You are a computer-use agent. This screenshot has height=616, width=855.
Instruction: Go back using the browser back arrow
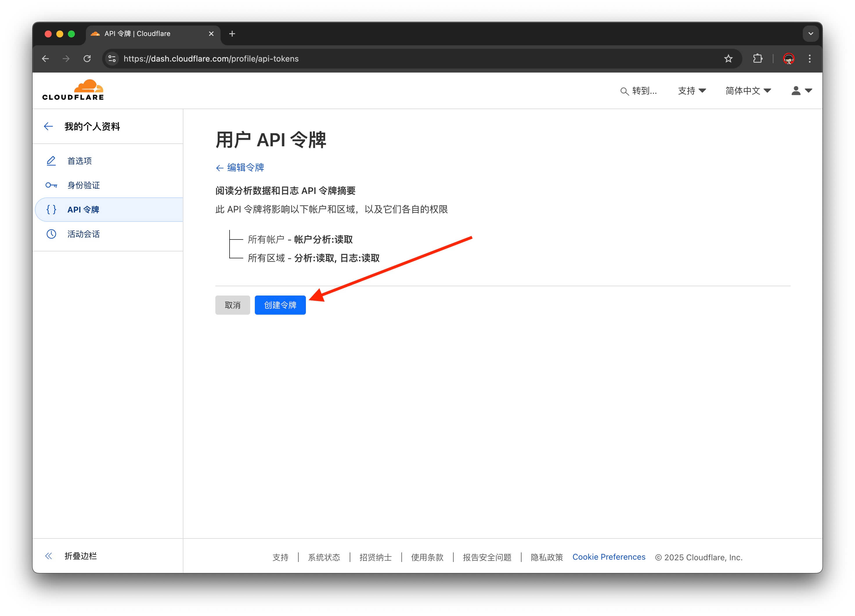[46, 59]
